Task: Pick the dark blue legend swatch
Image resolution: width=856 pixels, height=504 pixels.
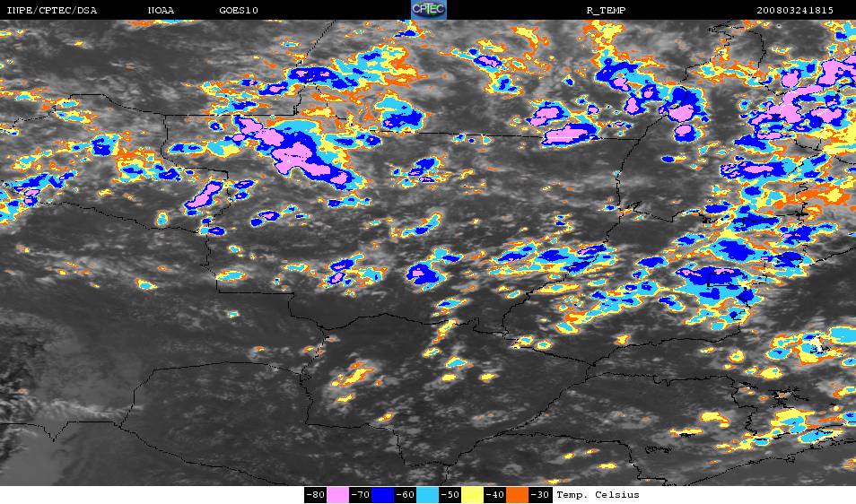Action: point(383,495)
